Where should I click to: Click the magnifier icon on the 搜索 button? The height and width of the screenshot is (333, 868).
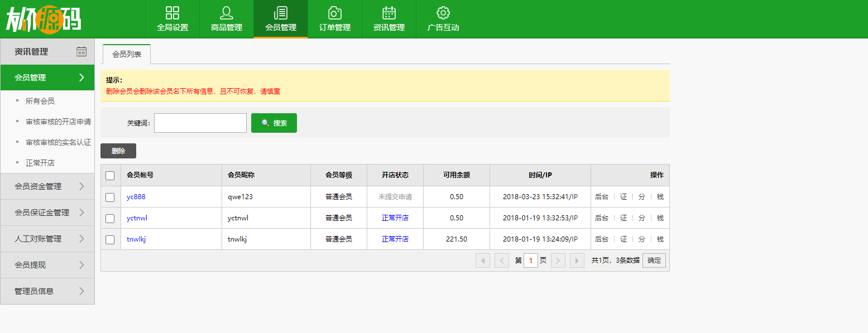(x=266, y=123)
